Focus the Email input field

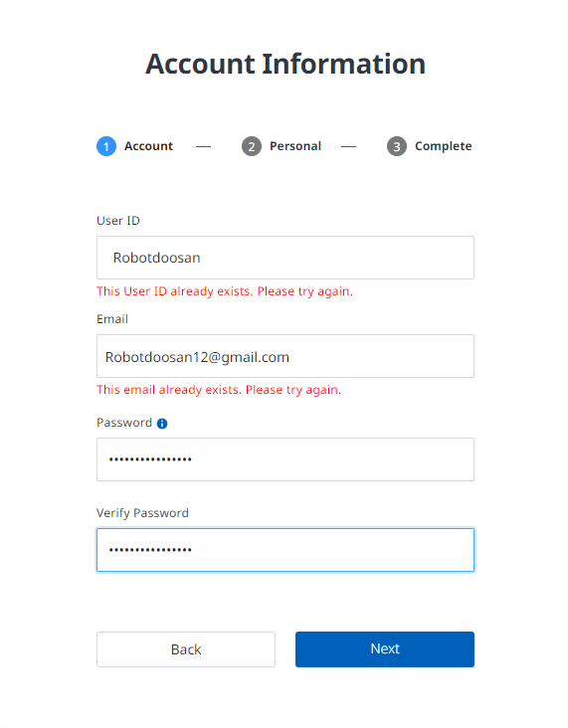(x=285, y=356)
